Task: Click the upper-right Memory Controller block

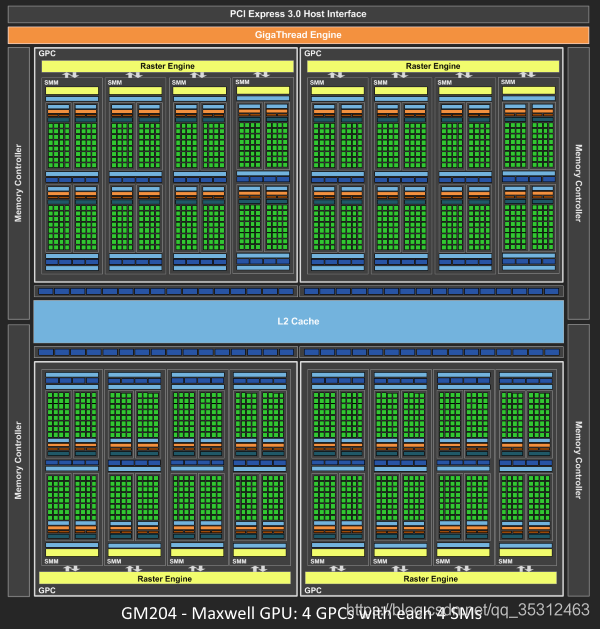Action: coord(578,183)
